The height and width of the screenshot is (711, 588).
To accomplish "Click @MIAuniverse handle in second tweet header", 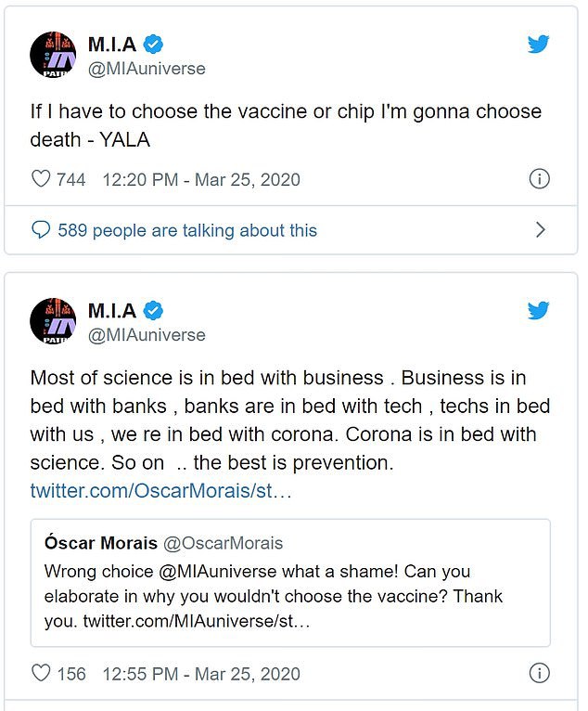I will click(147, 335).
